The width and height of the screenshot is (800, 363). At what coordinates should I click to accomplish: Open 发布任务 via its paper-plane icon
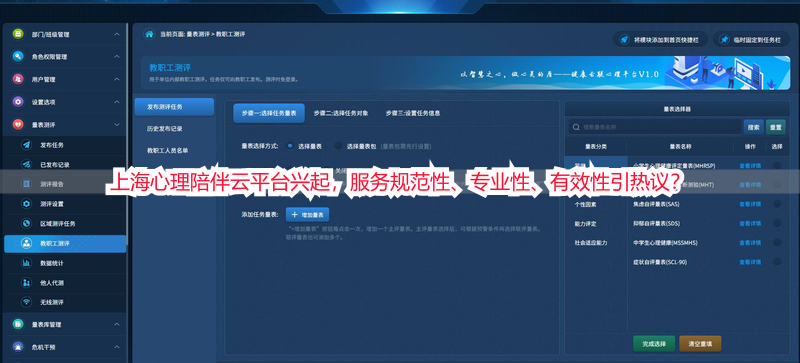tap(27, 145)
